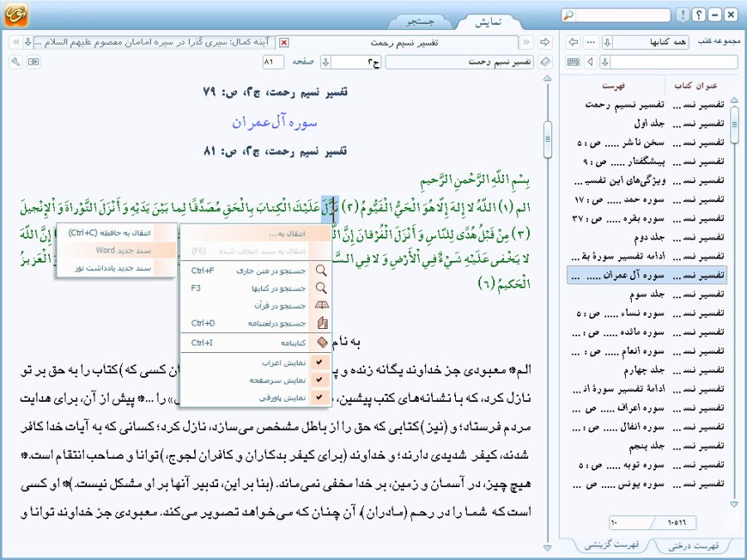Switch to the آینه کمال document tab
This screenshot has width=747, height=560.
[155, 42]
